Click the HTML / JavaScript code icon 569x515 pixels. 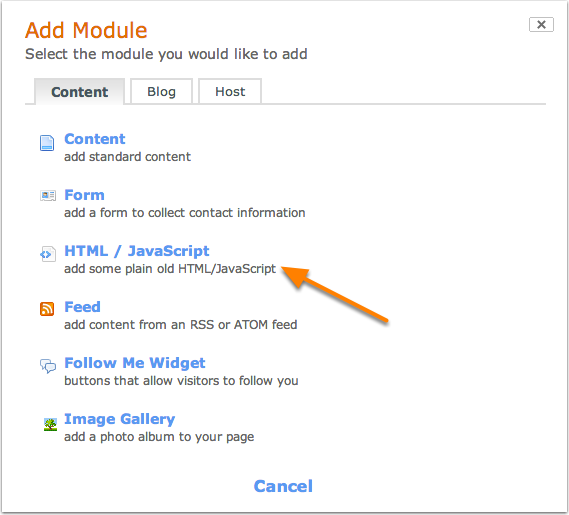tap(48, 254)
